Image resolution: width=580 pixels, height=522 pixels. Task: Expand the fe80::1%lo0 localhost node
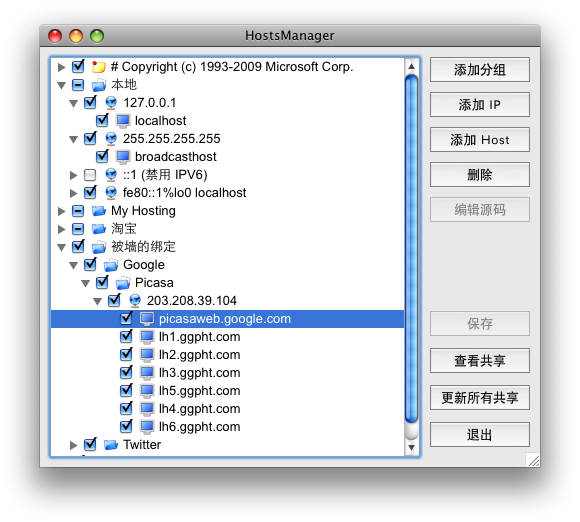[74, 193]
